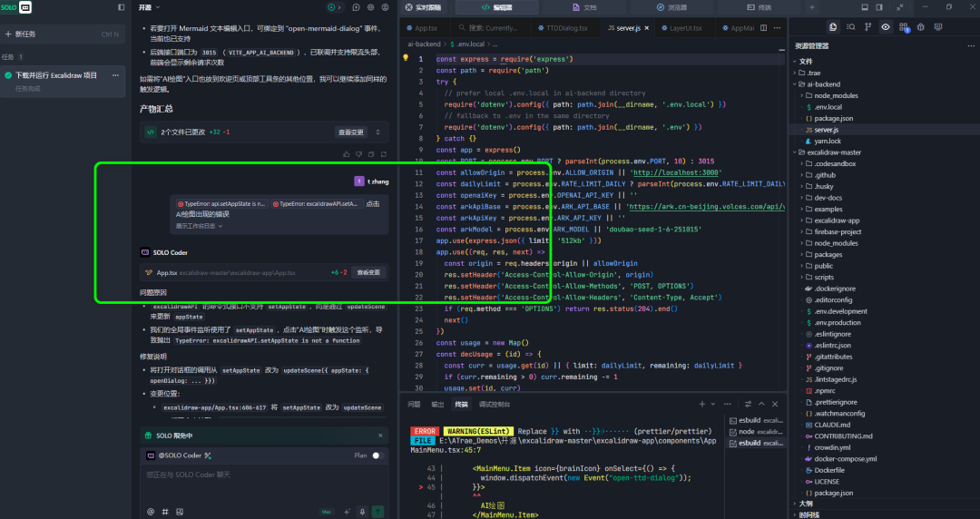Open the 开源 project dropdown
The height and width of the screenshot is (519, 980).
pyautogui.click(x=149, y=7)
